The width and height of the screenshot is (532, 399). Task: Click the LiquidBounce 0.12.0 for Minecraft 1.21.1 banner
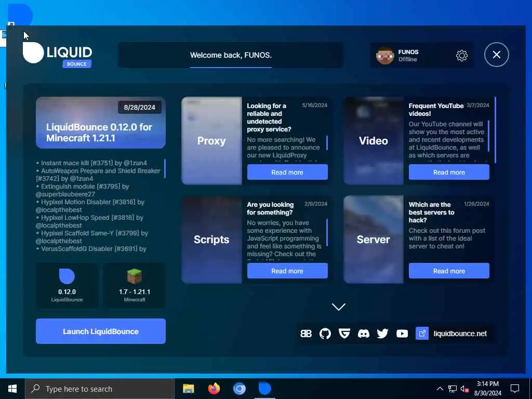[x=101, y=123]
